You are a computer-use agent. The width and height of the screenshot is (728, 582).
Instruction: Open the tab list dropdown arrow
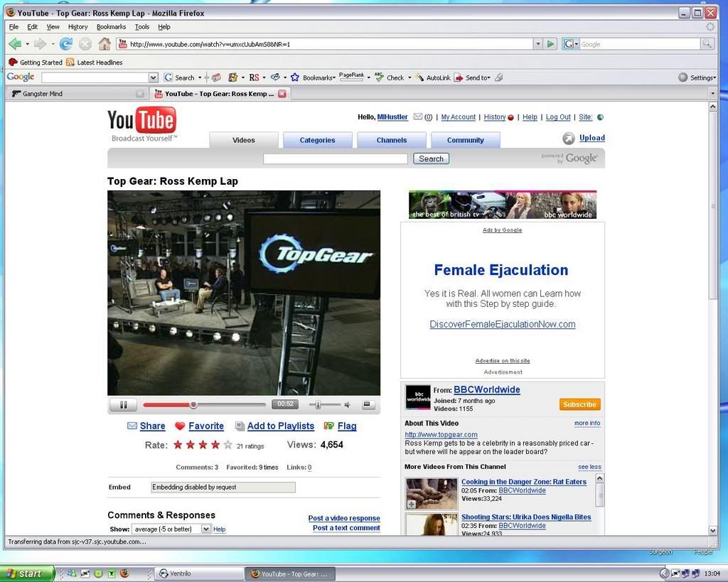[712, 94]
